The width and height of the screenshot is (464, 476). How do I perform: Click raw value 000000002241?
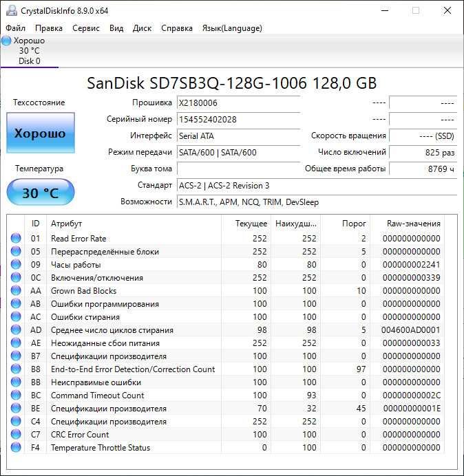coord(412,265)
